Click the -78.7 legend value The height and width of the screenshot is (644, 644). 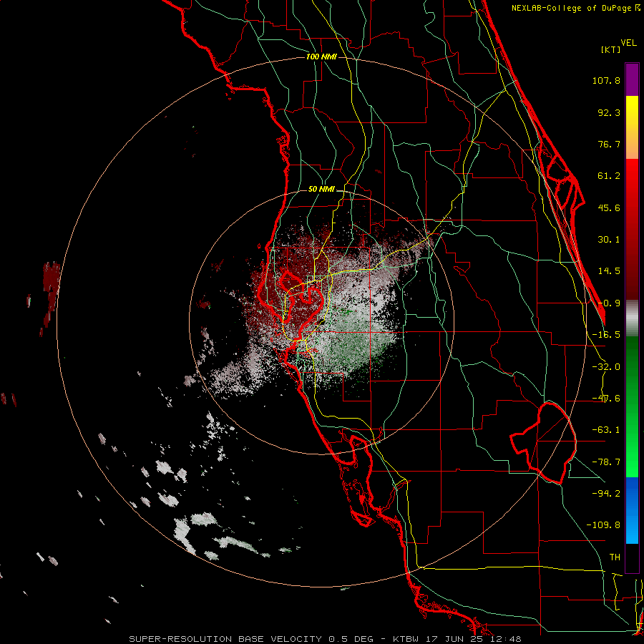(606, 462)
